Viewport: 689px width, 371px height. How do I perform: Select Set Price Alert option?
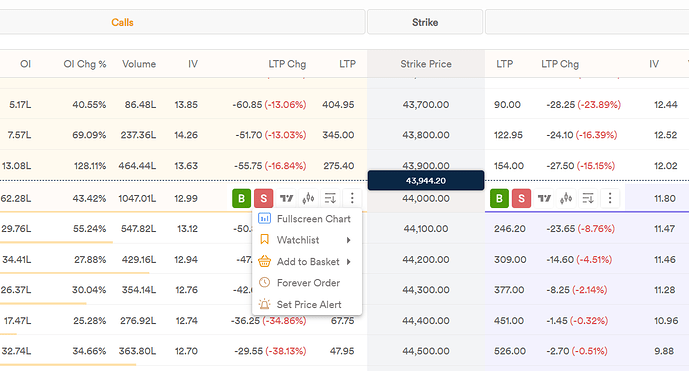pos(307,304)
